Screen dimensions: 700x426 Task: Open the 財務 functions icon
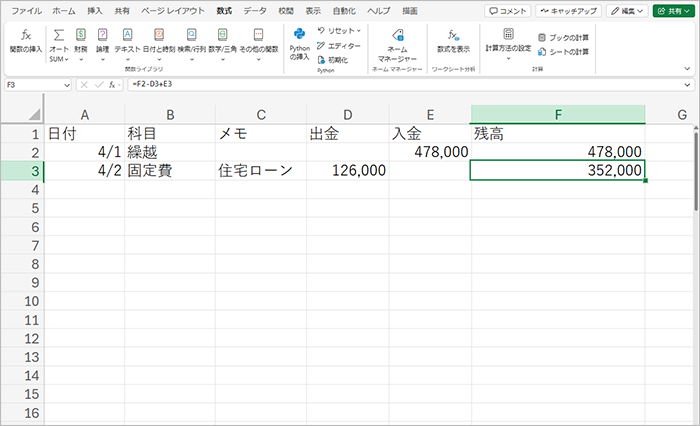(x=81, y=35)
